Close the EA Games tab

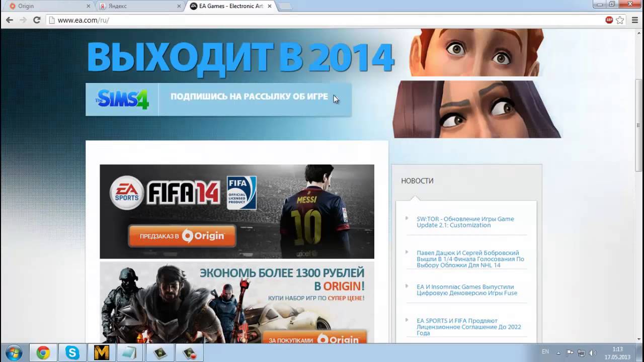point(269,6)
